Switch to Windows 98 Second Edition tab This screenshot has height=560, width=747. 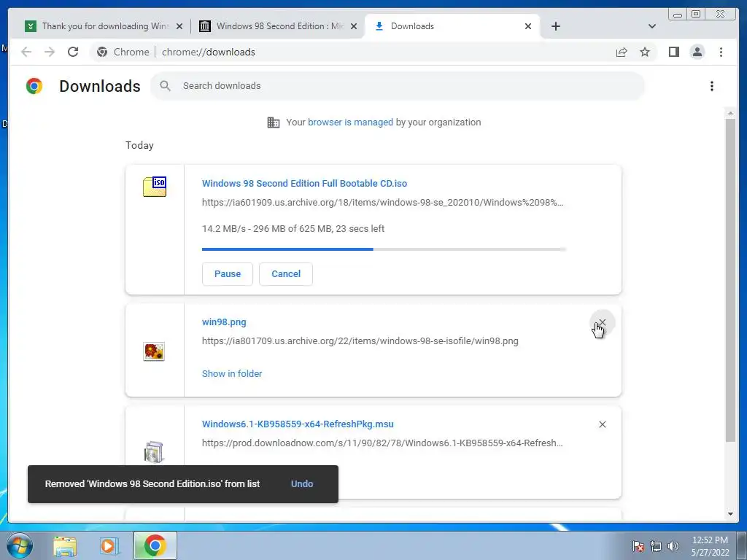[x=278, y=26]
